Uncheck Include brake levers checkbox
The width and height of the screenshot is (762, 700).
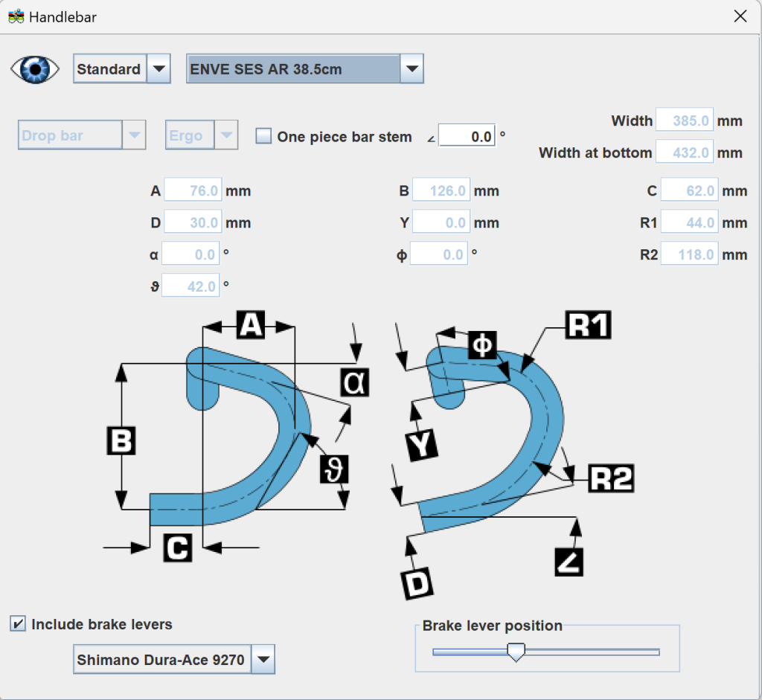point(18,623)
